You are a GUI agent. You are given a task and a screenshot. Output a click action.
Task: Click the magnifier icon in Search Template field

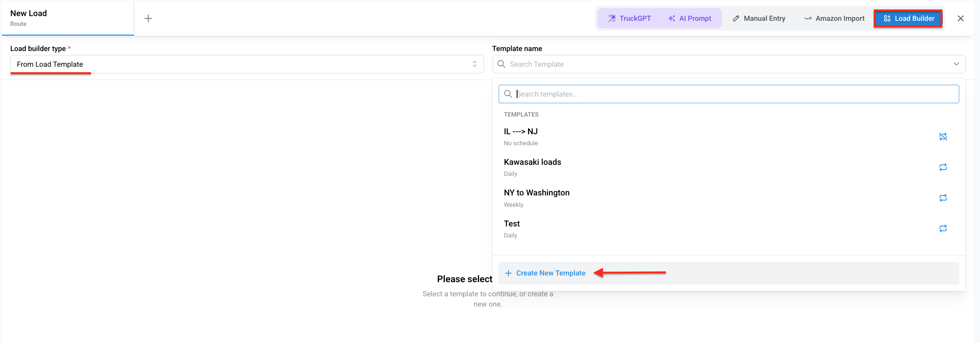coord(501,64)
